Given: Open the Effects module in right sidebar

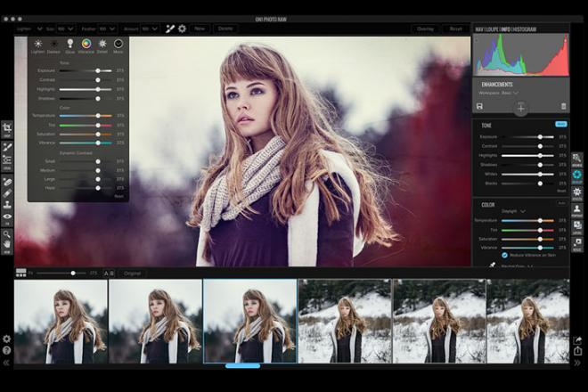Looking at the screenshot, I should coord(577,192).
